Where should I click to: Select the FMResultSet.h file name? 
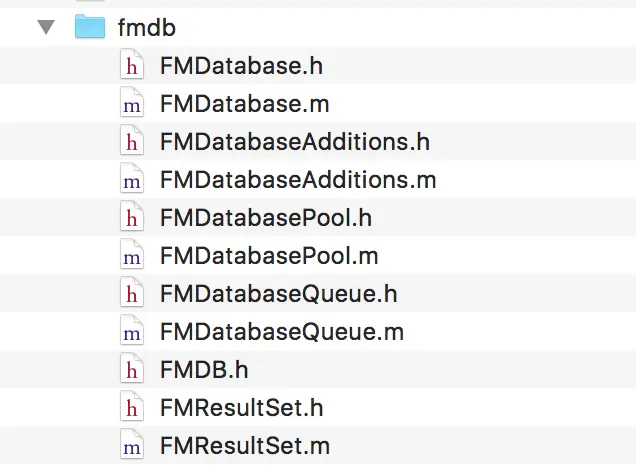click(x=241, y=408)
